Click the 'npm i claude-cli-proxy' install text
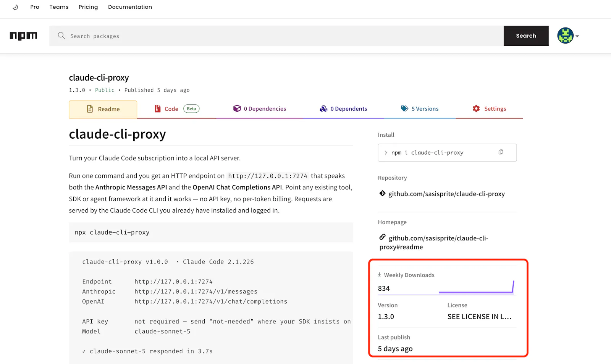 coord(427,153)
